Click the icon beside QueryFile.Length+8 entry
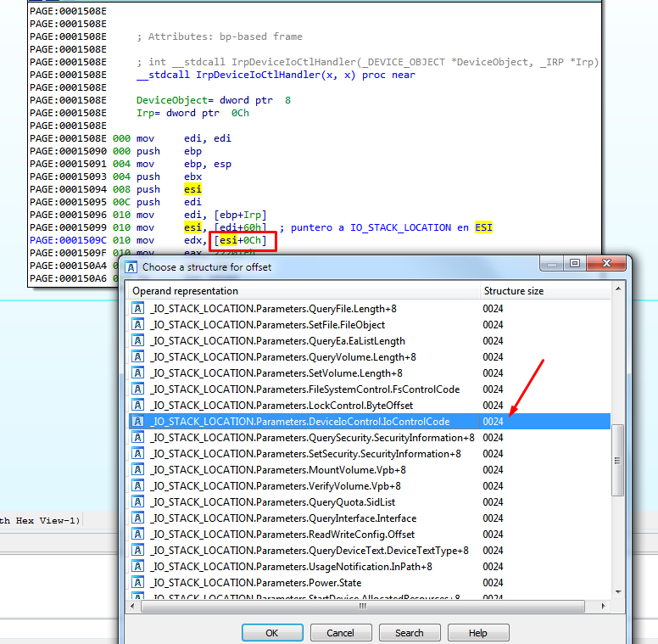The image size is (658, 644). [138, 309]
